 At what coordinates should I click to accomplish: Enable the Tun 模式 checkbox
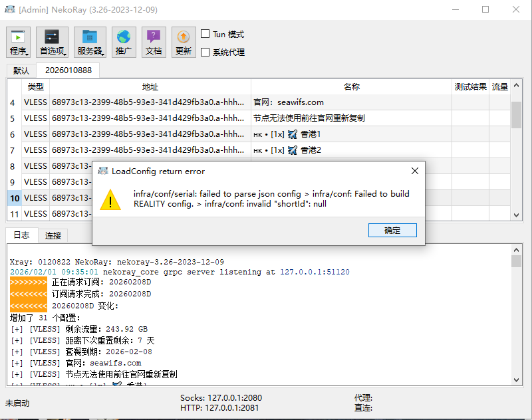coord(205,34)
